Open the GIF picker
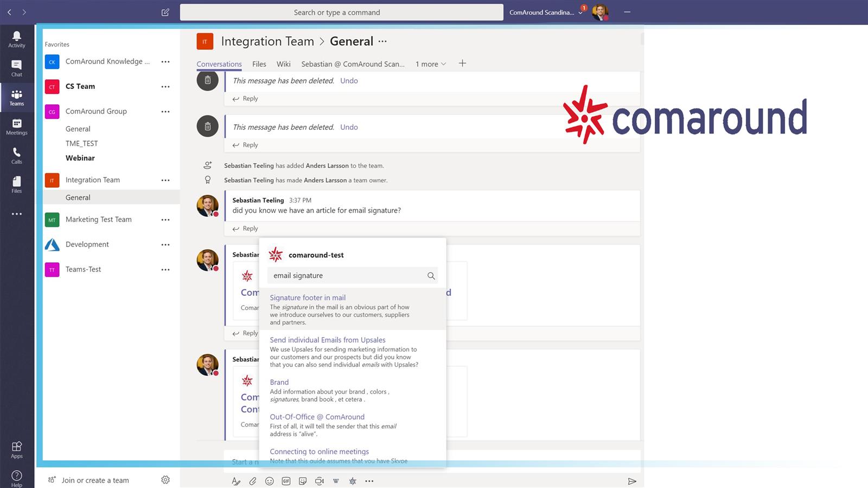 (286, 481)
